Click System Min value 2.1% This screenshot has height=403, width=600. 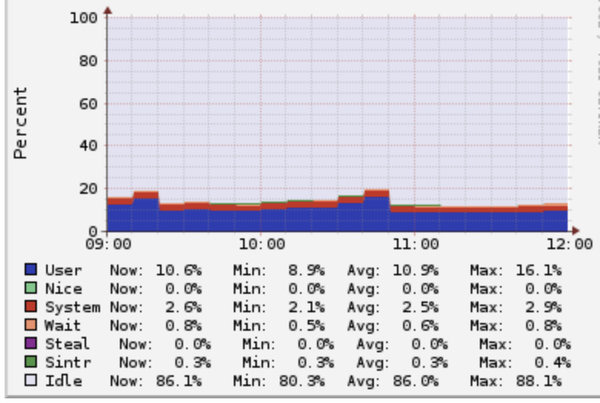pyautogui.click(x=307, y=307)
